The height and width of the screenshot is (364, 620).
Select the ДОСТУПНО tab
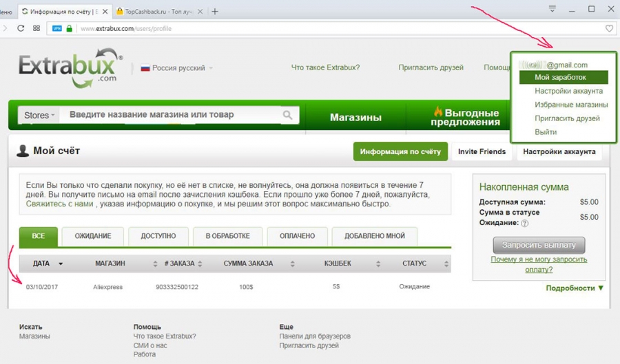point(158,236)
